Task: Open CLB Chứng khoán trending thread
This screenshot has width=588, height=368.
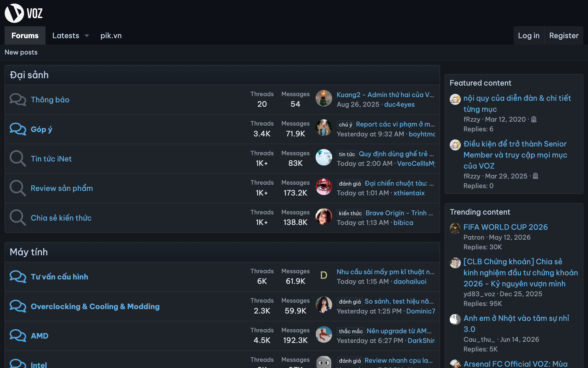Action: tap(521, 273)
